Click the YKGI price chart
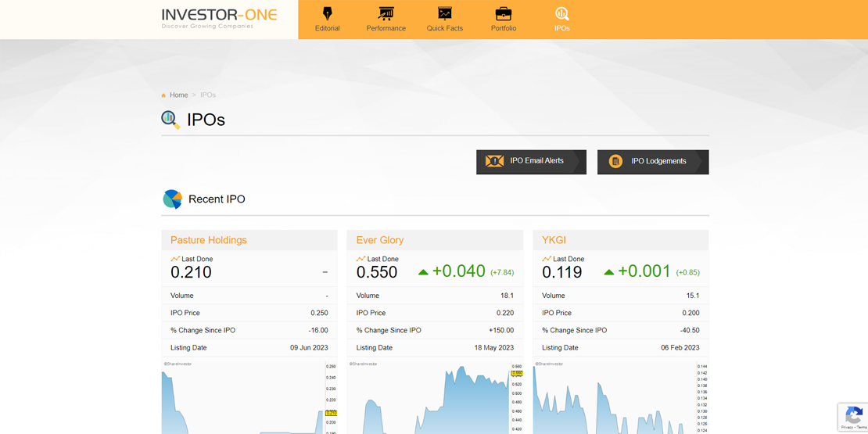 click(x=621, y=397)
